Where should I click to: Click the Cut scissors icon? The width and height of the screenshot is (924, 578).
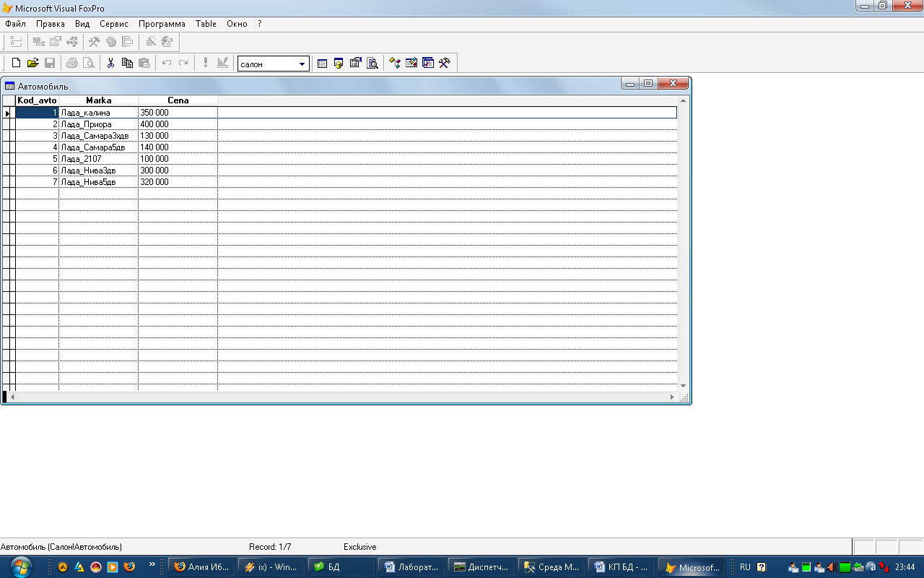coord(110,64)
